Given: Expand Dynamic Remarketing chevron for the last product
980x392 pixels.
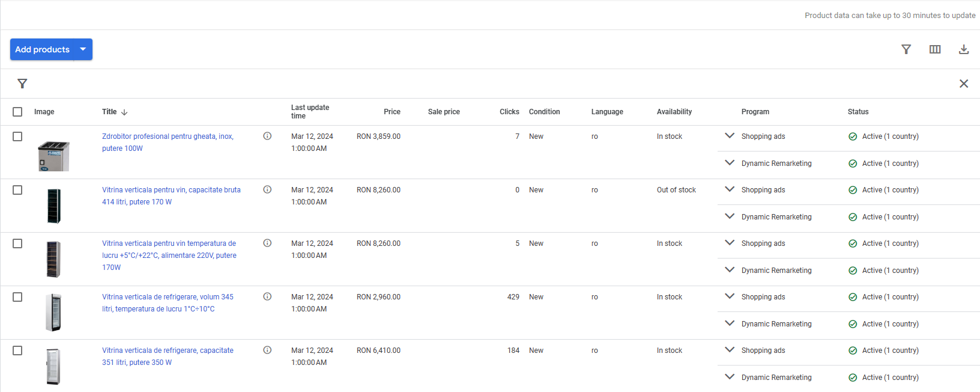Looking at the screenshot, I should point(730,377).
